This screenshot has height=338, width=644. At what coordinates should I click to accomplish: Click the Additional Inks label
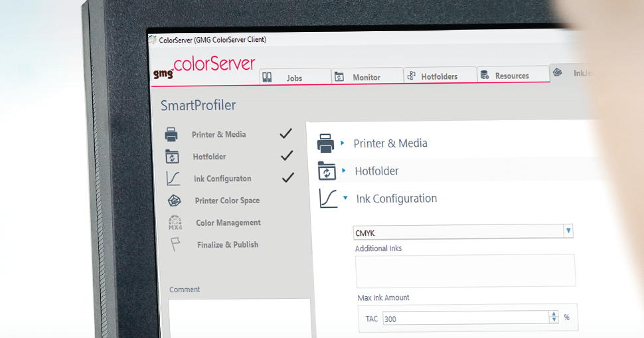[378, 248]
